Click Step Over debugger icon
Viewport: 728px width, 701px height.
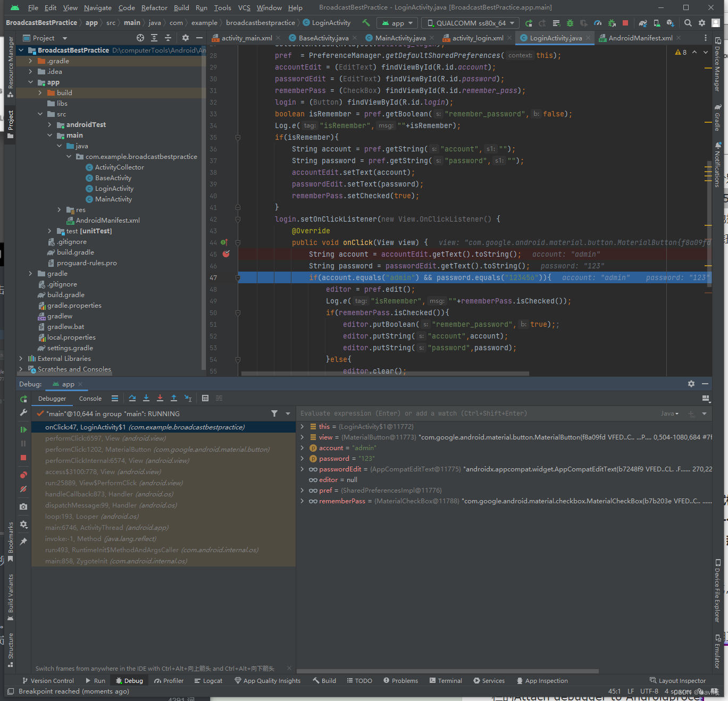point(132,398)
